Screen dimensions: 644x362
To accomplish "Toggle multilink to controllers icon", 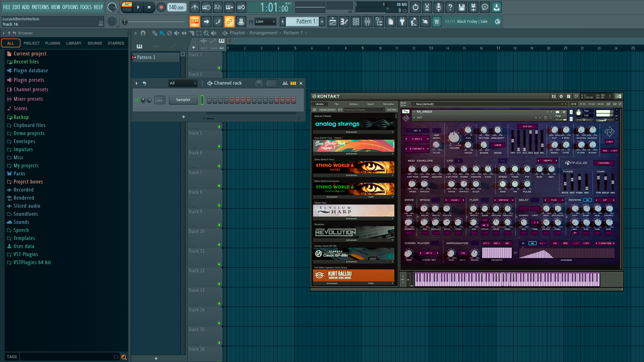I will pos(229,22).
